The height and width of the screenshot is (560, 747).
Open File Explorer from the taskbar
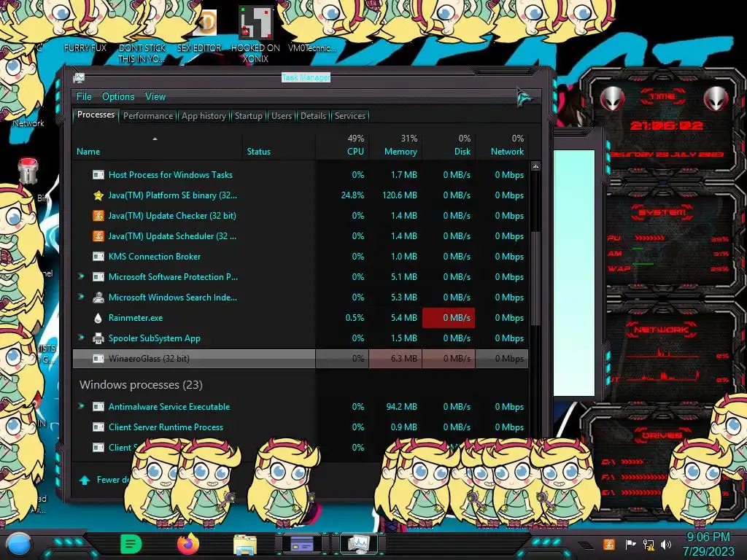click(x=245, y=545)
